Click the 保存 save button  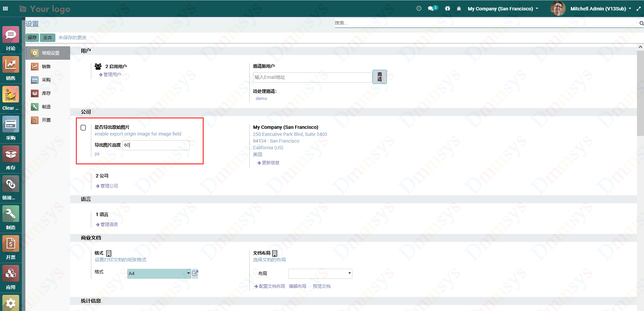click(32, 38)
